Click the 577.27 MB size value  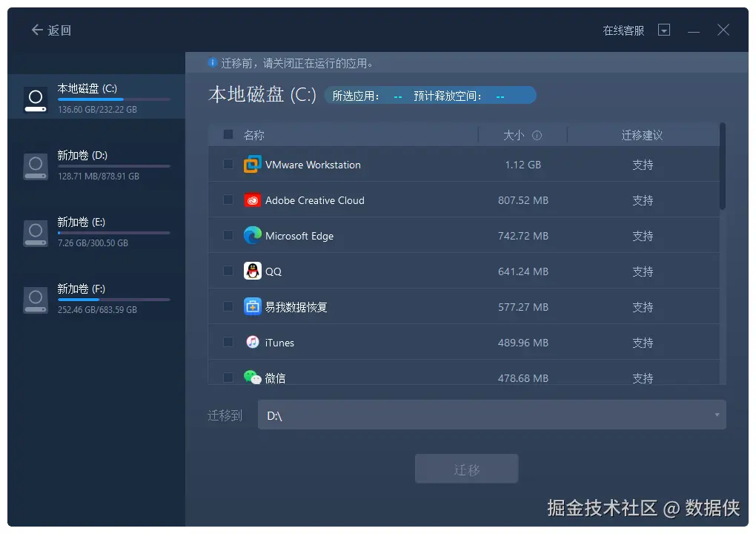[523, 307]
